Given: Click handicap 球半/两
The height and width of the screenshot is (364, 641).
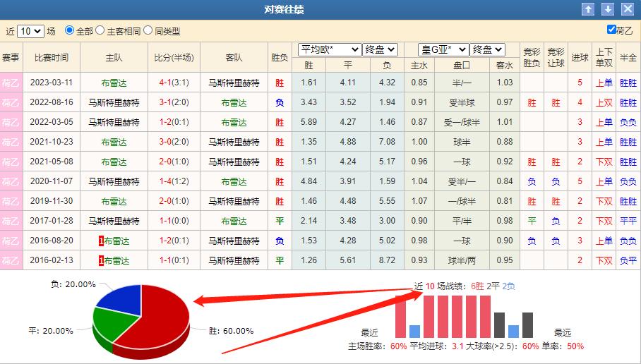Looking at the screenshot, I should point(462,260).
